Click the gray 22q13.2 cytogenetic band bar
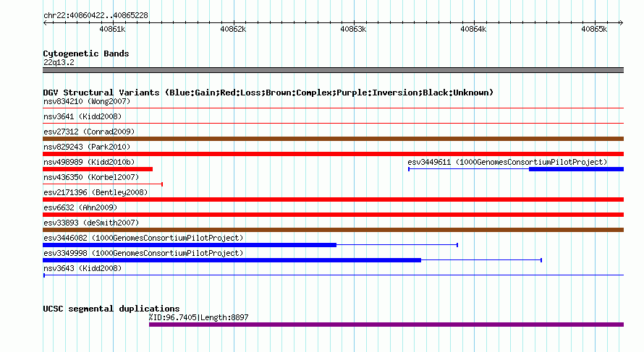Screen dimensions: 644x352 click(333, 70)
